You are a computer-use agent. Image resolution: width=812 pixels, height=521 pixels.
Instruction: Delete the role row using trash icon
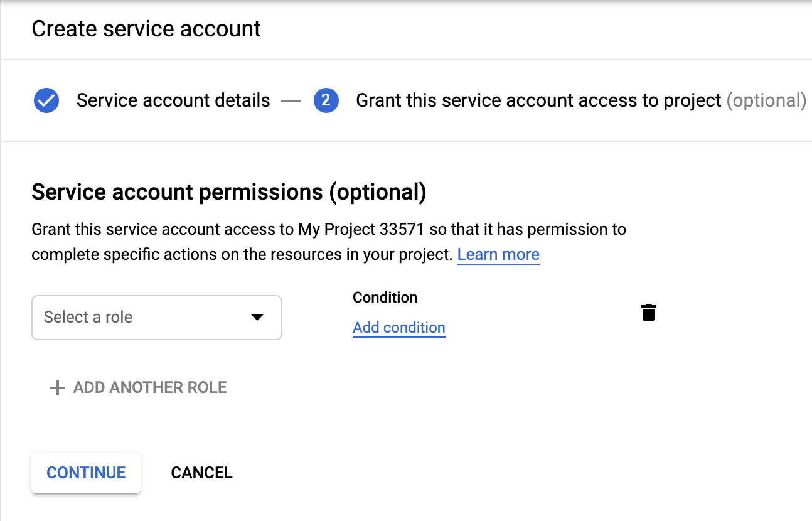tap(649, 312)
